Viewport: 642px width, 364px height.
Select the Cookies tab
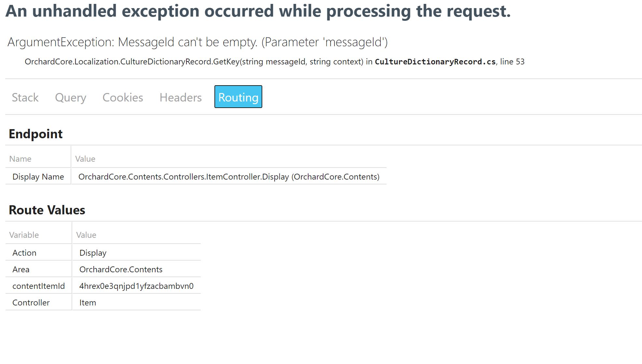coord(123,97)
